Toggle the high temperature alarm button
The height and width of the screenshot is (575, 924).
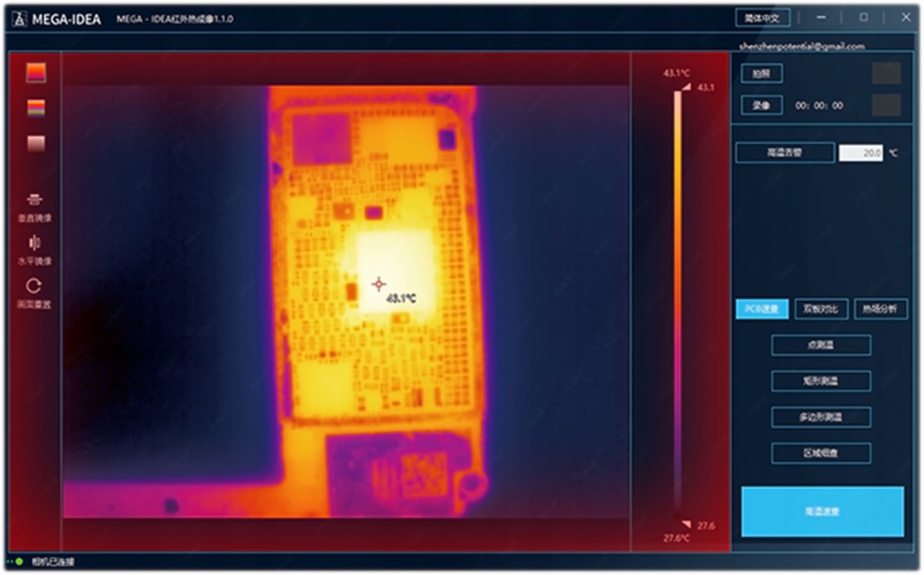[x=784, y=153]
